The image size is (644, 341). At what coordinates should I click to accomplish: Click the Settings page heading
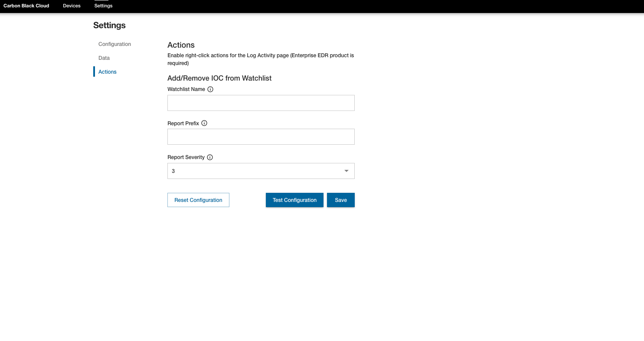coord(109,25)
